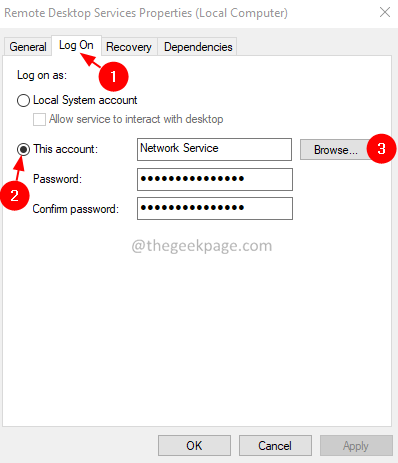Focus the Password input field
Screen dimensions: 398x463
(x=215, y=179)
